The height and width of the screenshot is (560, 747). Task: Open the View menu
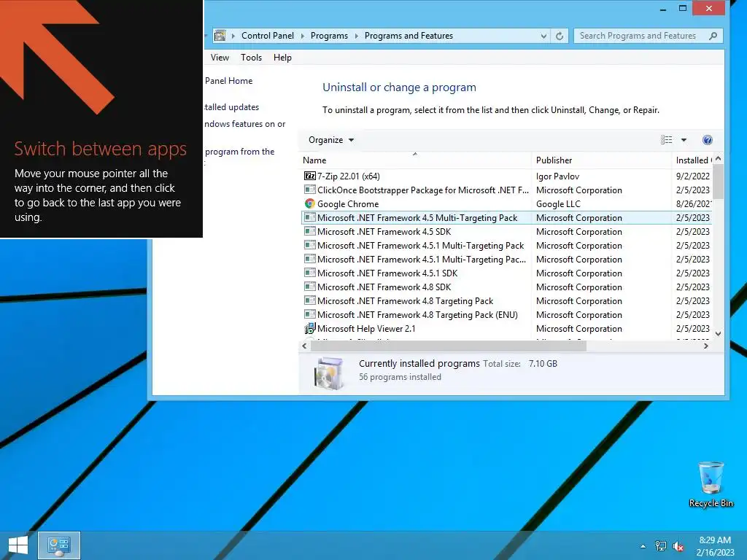point(220,58)
